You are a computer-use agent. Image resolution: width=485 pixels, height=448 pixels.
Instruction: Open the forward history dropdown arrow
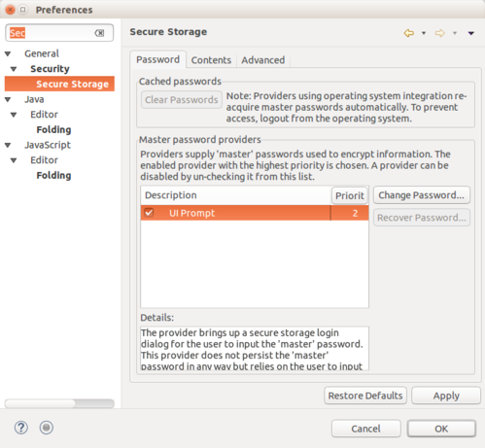click(455, 33)
